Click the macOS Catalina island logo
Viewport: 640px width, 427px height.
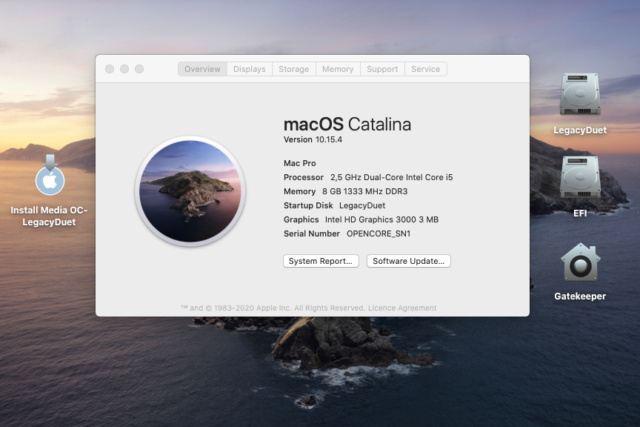point(190,191)
